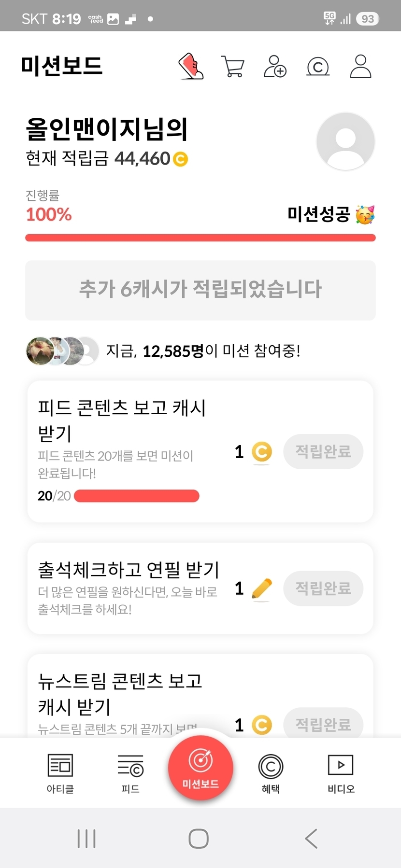Image resolution: width=401 pixels, height=868 pixels.
Task: Open the 혜택 tab
Action: 271,773
